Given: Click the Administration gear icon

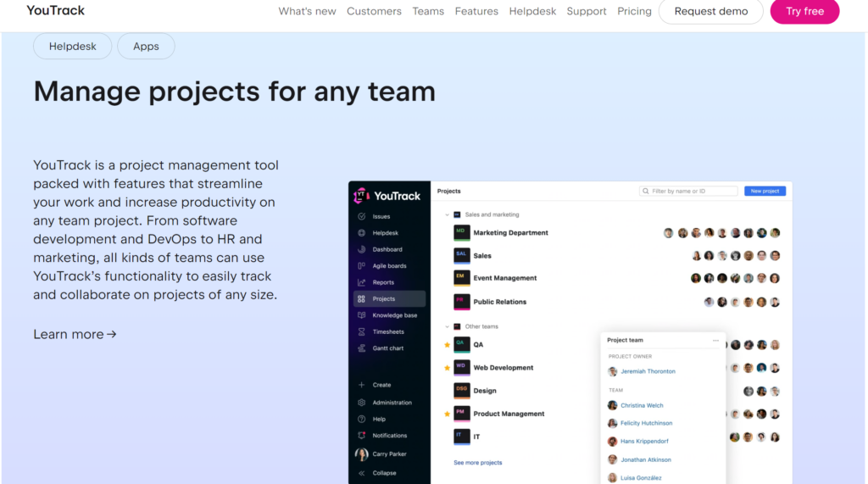Looking at the screenshot, I should pos(362,403).
